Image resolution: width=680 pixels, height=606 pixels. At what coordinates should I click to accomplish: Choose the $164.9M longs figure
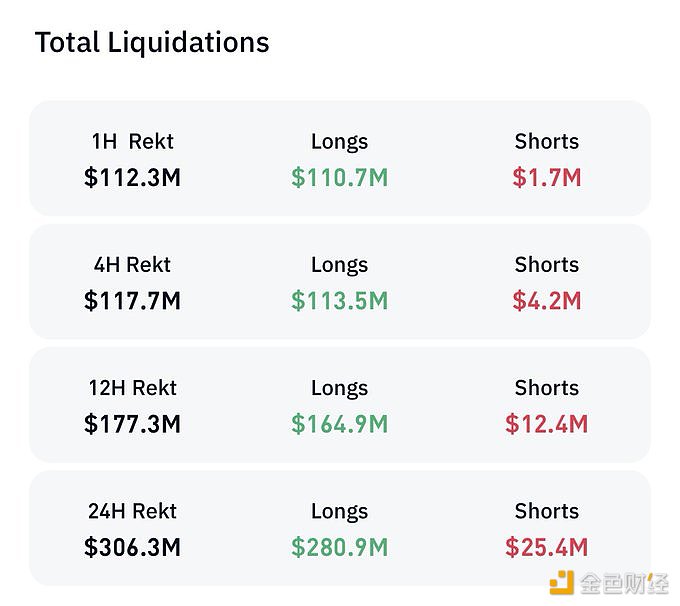339,424
